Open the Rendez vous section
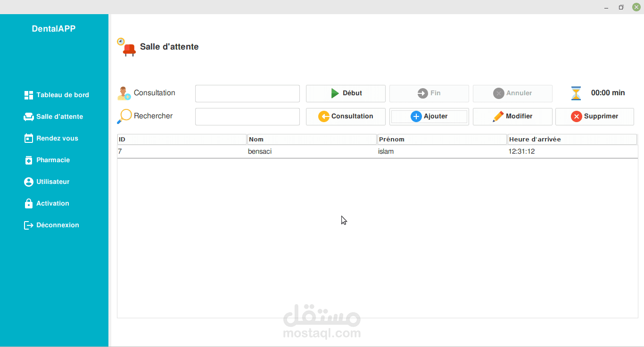The height and width of the screenshot is (347, 644). point(51,139)
